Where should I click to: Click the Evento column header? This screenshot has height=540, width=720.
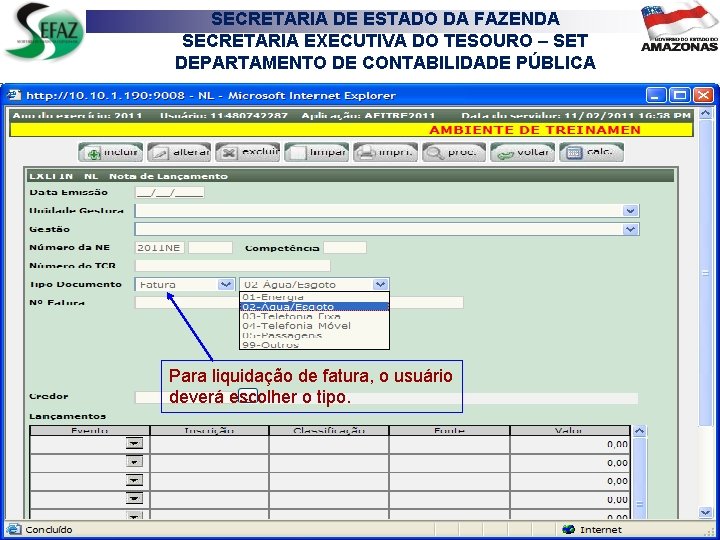click(90, 430)
